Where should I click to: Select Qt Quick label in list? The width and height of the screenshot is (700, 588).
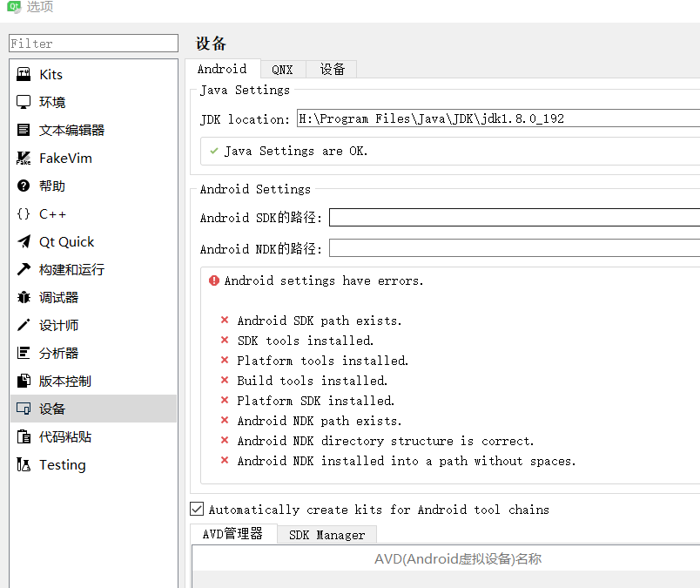(66, 241)
